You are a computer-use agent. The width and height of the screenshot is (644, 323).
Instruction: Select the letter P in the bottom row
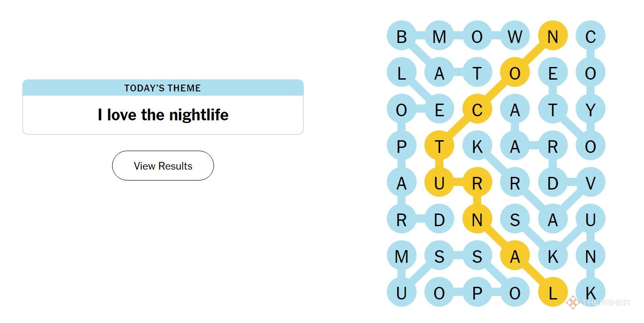(x=477, y=293)
